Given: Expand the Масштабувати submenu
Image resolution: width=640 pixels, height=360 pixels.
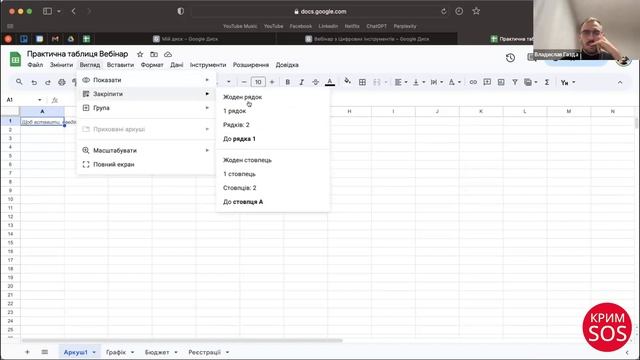Looking at the screenshot, I should coord(146,150).
